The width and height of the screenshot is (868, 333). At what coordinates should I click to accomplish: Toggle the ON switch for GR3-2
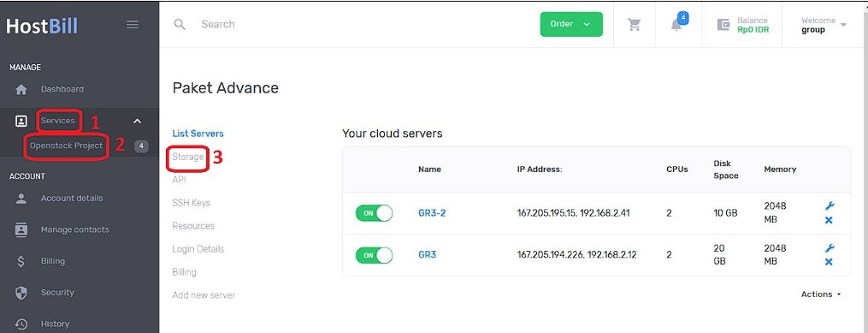[375, 213]
